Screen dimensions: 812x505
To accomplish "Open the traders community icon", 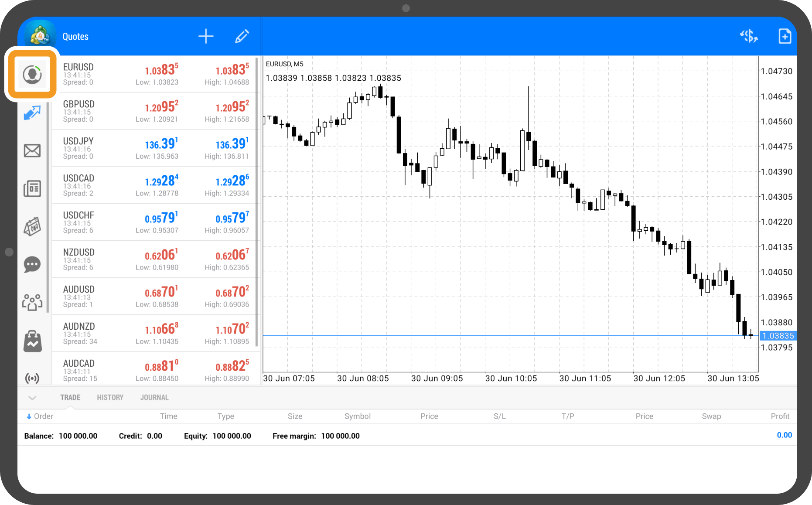I will (32, 302).
